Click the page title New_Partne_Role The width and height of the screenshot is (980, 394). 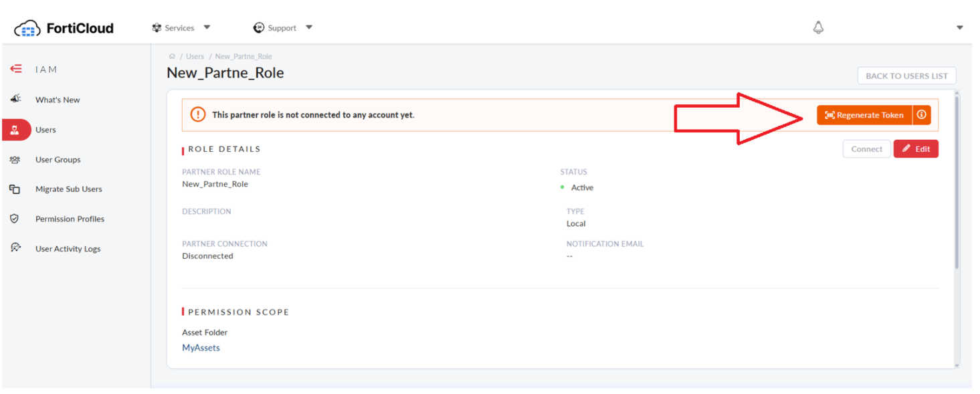(x=225, y=73)
